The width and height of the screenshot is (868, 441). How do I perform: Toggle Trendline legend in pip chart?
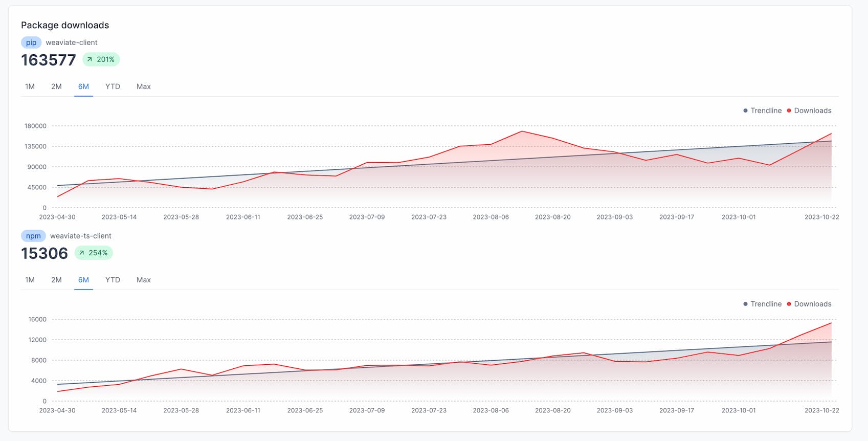pyautogui.click(x=762, y=111)
